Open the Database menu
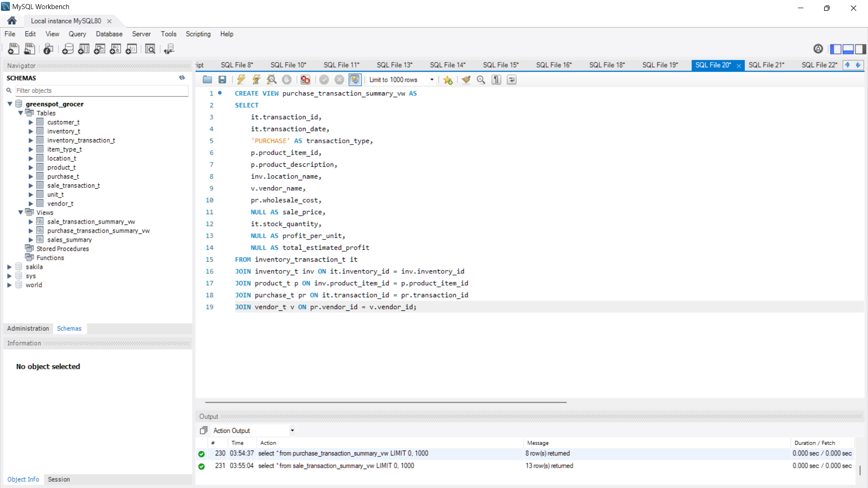Image resolution: width=868 pixels, height=488 pixels. 109,34
